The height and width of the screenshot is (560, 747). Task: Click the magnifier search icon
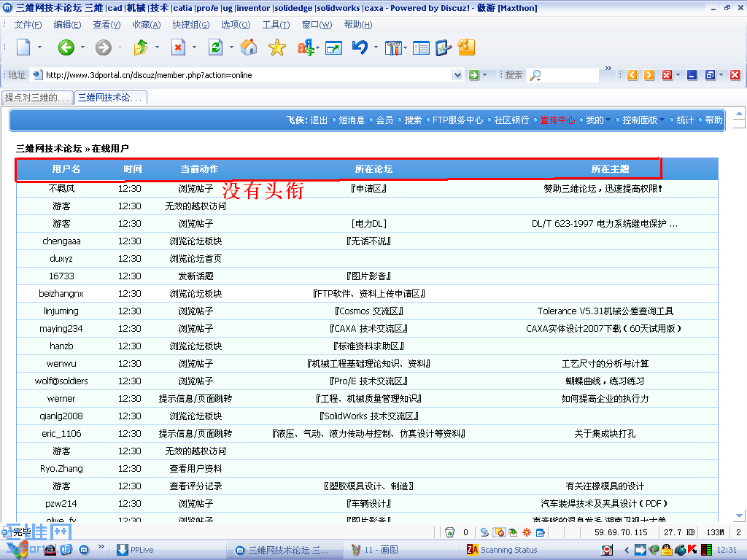[x=535, y=75]
